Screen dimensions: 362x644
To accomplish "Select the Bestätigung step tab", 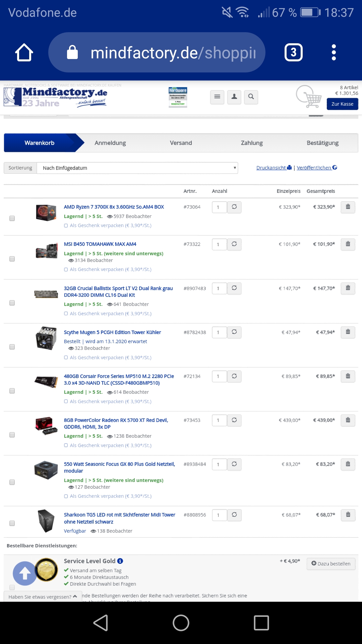I will (x=323, y=143).
